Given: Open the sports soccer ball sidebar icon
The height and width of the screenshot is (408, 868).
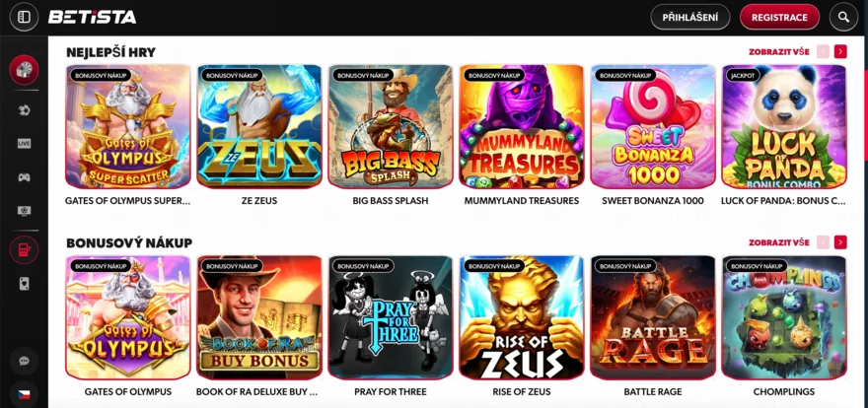Looking at the screenshot, I should tap(24, 110).
